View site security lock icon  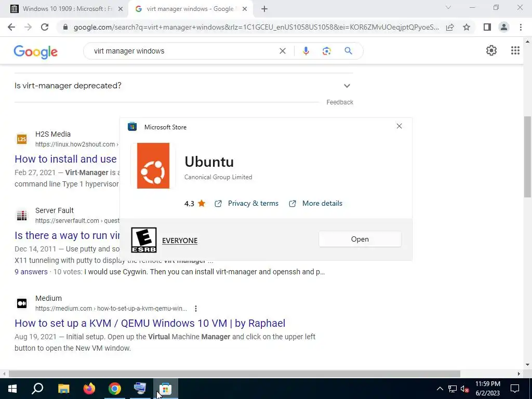point(65,27)
